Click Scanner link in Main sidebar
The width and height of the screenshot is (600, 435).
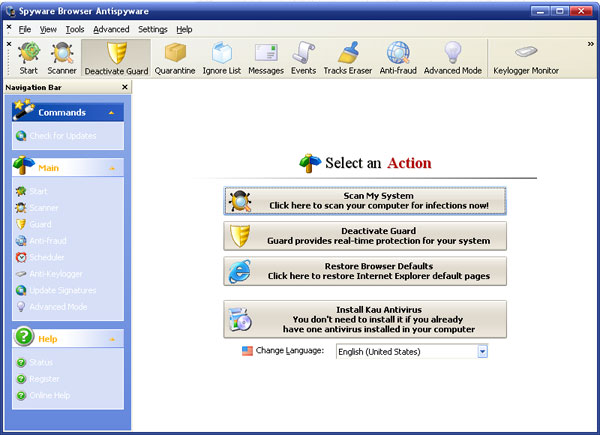[37, 208]
